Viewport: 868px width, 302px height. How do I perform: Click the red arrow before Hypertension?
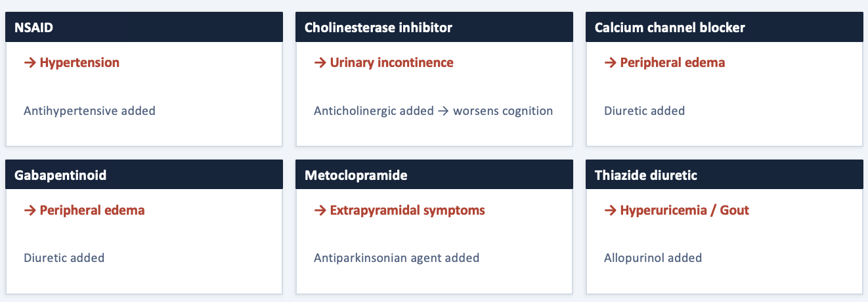click(30, 63)
